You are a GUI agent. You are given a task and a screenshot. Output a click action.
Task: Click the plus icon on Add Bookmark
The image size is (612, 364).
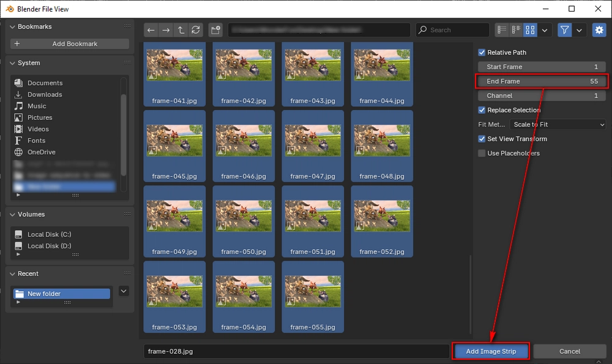click(x=17, y=43)
